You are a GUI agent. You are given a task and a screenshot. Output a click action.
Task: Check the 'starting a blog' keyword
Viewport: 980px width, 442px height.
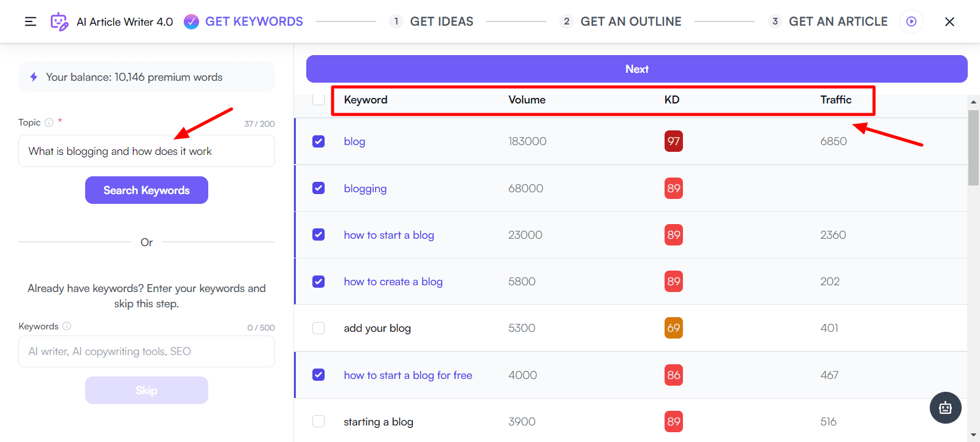pos(318,421)
